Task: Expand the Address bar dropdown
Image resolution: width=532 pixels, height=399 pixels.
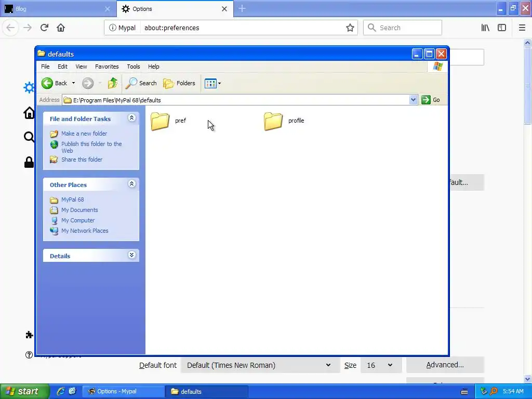Action: click(x=413, y=100)
